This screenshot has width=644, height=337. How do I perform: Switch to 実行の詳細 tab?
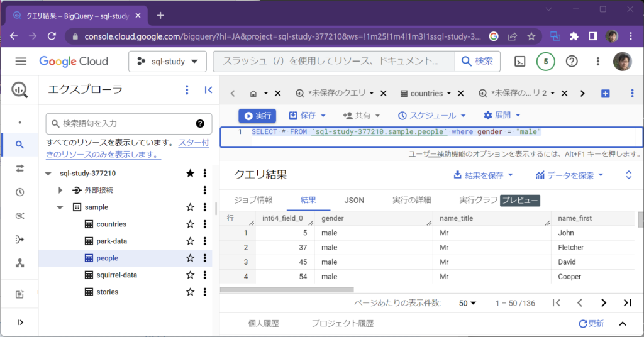coord(411,201)
